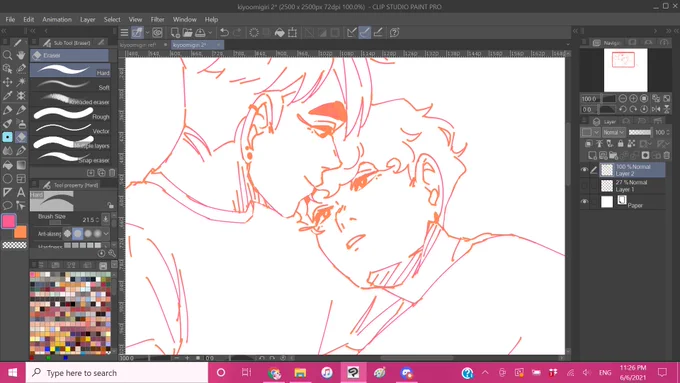680x383 pixels.
Task: Click the Scale/rotate transform icon
Action: coord(293,33)
